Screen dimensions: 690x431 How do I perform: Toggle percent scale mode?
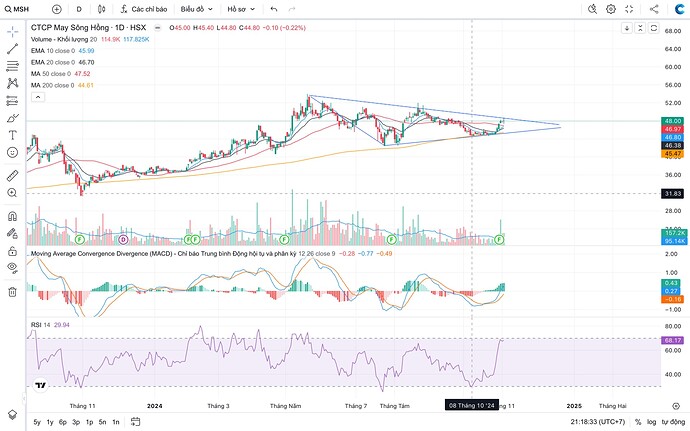(x=638, y=422)
